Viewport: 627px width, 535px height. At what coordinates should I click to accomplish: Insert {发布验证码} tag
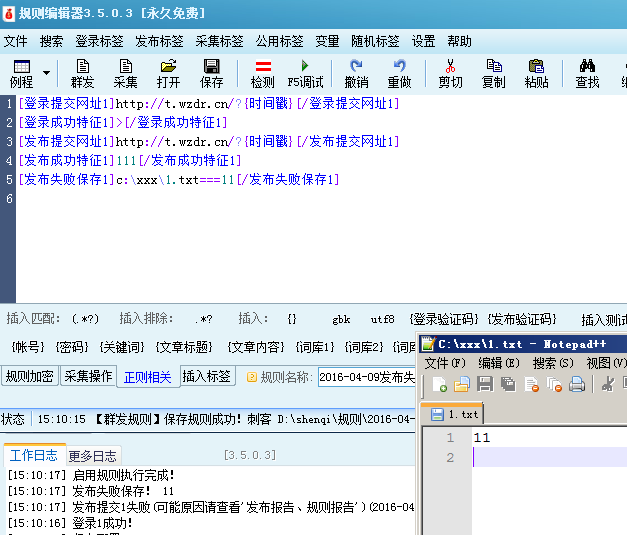point(522,319)
